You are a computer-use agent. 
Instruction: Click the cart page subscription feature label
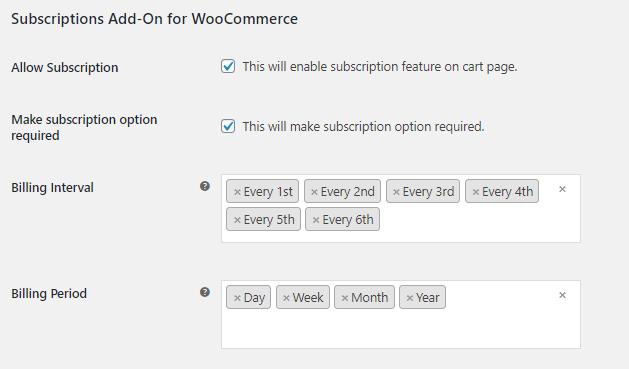pos(380,67)
